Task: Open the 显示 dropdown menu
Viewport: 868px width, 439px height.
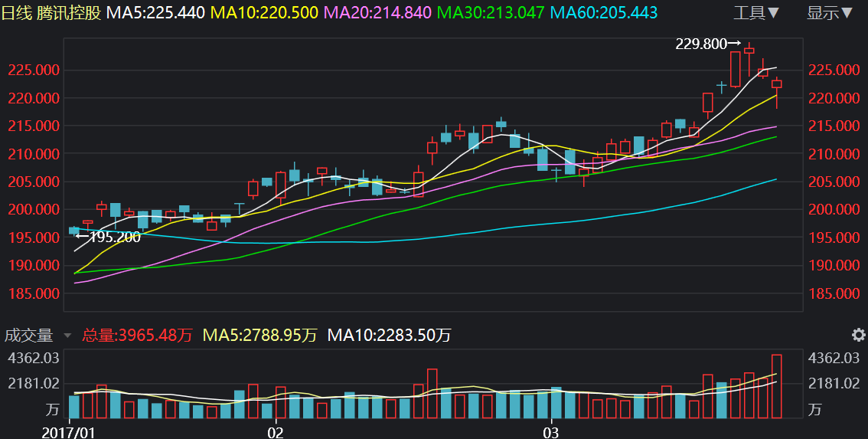Action: [x=830, y=12]
